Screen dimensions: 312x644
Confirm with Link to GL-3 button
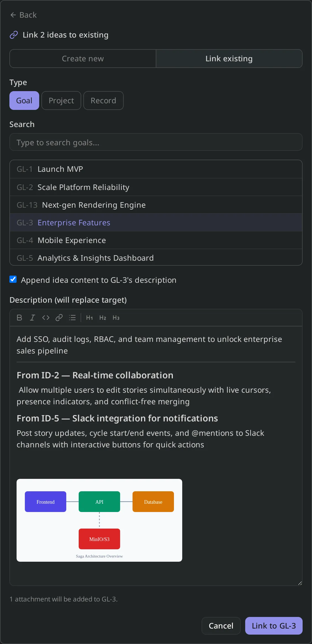(x=274, y=626)
